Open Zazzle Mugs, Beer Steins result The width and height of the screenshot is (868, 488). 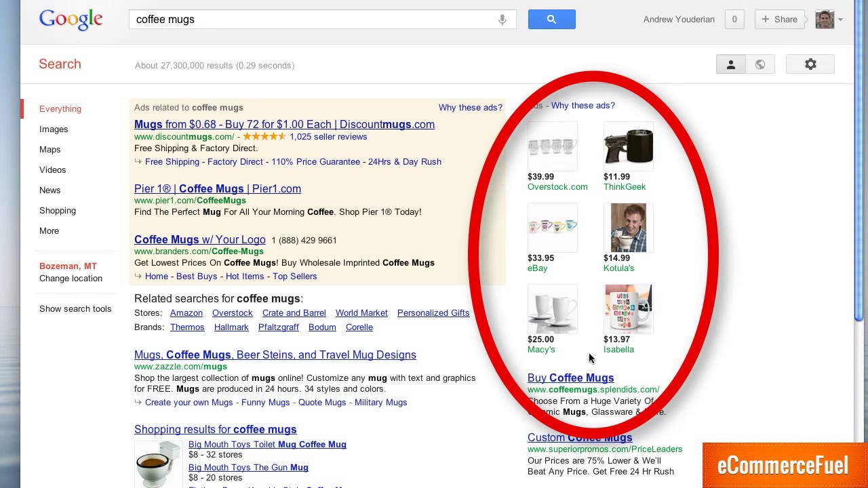[x=275, y=354]
